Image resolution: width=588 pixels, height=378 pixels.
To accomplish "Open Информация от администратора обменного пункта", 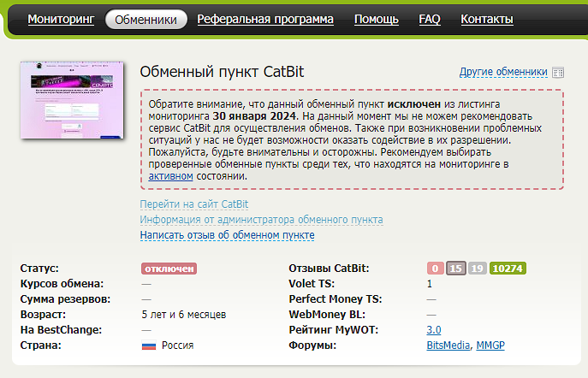I will [x=261, y=220].
